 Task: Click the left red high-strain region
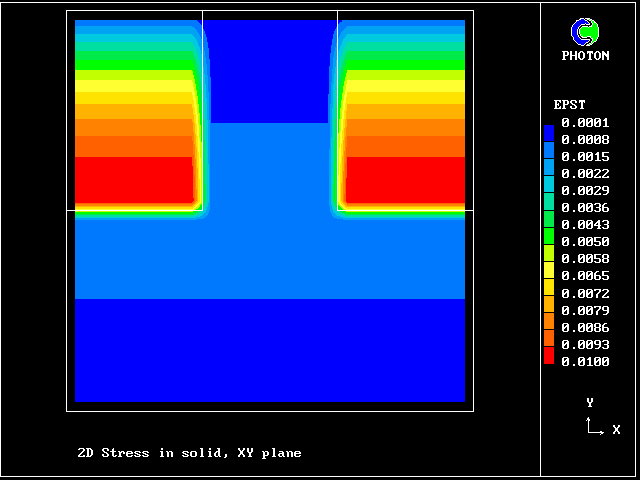134,180
